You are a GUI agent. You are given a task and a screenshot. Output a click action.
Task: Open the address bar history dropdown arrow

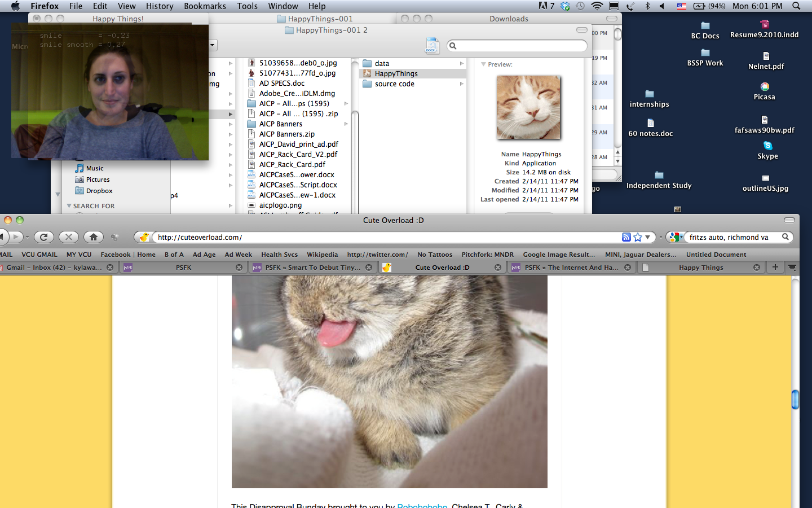[x=648, y=237]
